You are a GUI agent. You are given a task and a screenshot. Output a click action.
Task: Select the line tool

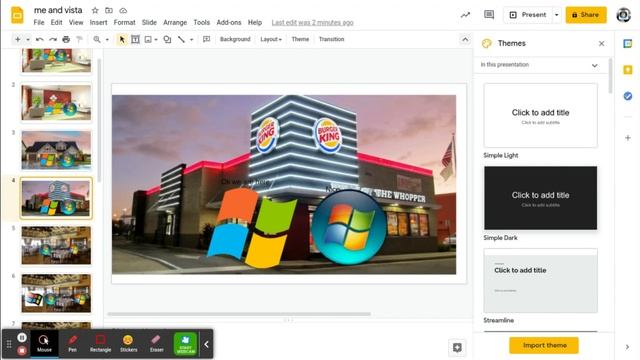click(x=181, y=39)
